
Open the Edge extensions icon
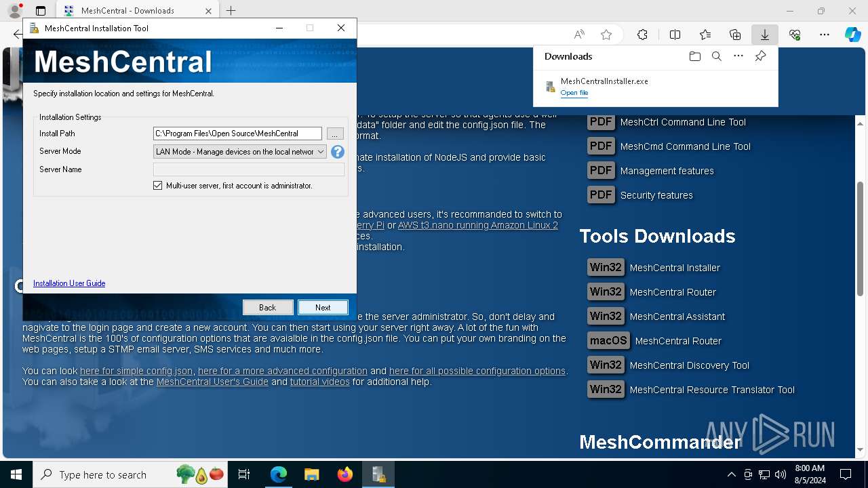(x=642, y=35)
